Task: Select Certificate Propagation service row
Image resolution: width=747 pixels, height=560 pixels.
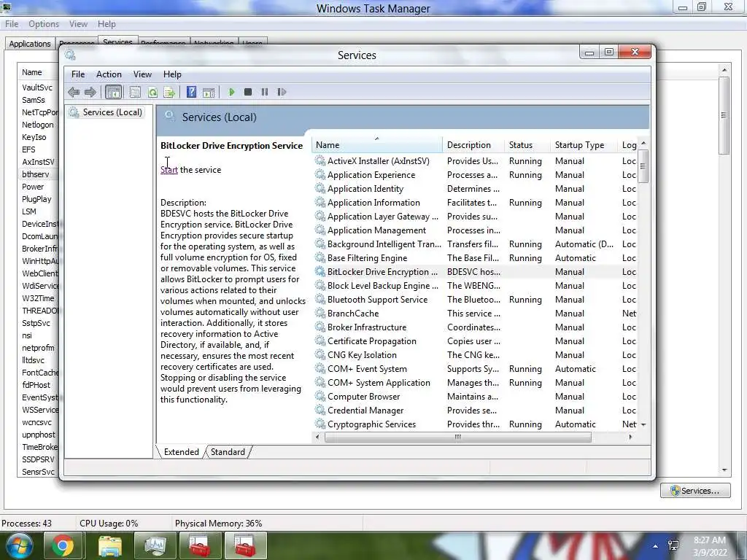Action: point(474,341)
